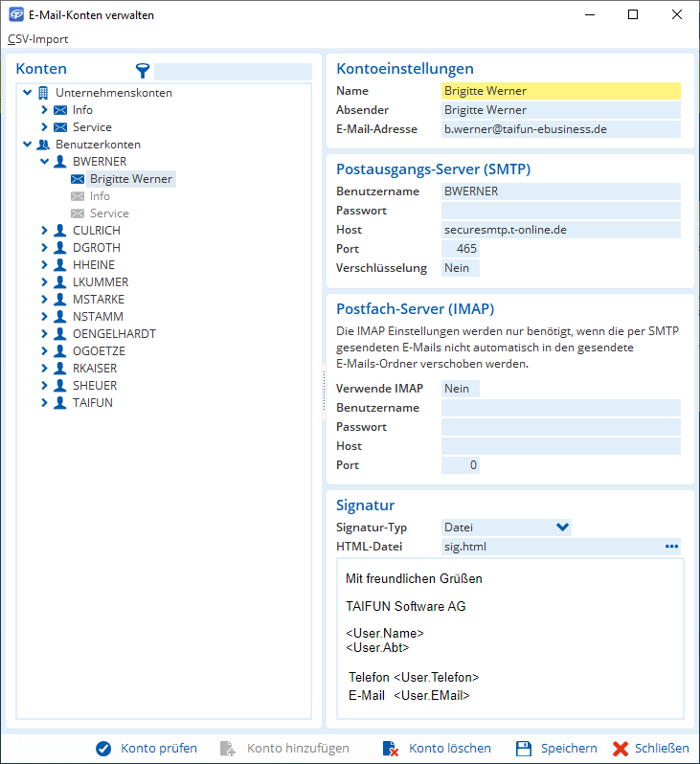Click into the SMTP Host field
The image size is (700, 764).
click(560, 230)
